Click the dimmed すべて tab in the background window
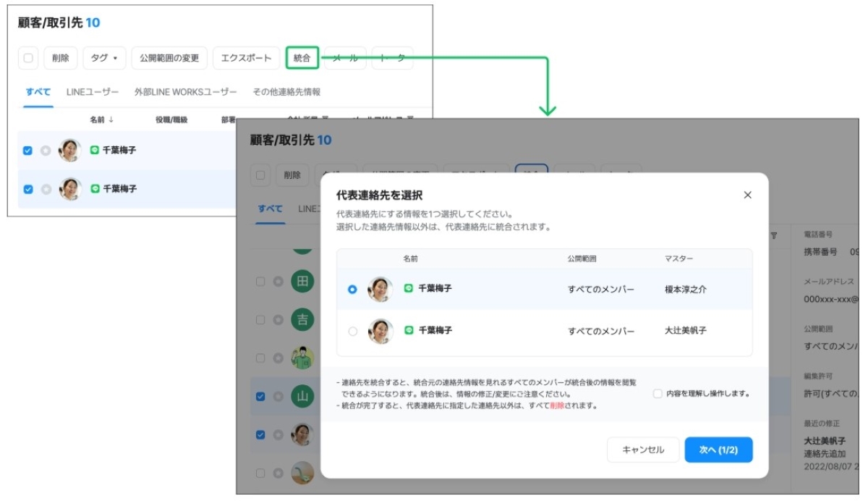Viewport: 868px width, 501px height. tap(271, 209)
